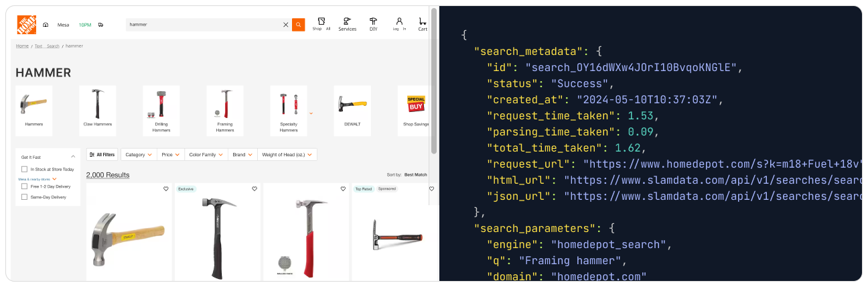Expand the Category filter dropdown
This screenshot has height=287, width=868.
coord(139,155)
